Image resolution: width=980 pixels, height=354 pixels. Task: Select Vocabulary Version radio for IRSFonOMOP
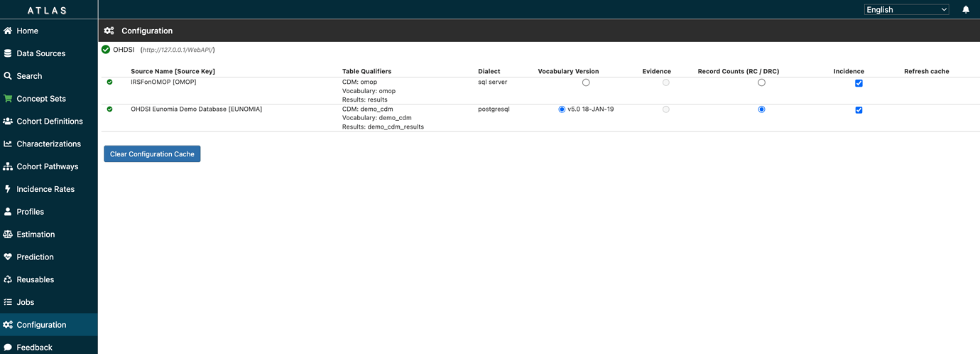[x=586, y=82]
